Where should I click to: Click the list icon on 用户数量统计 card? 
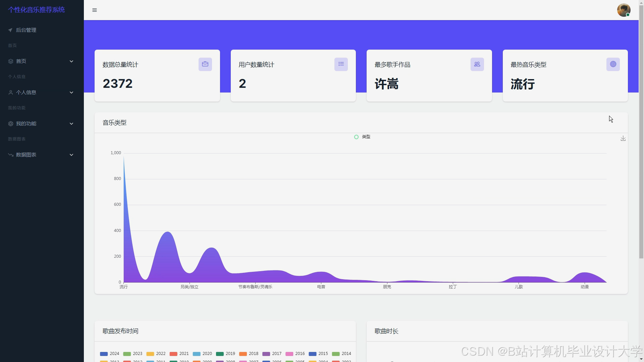(x=341, y=64)
